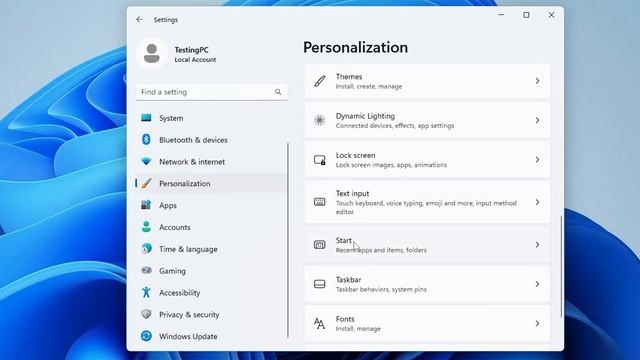Click the Privacy & security shield icon
640x360 pixels.
click(x=146, y=314)
